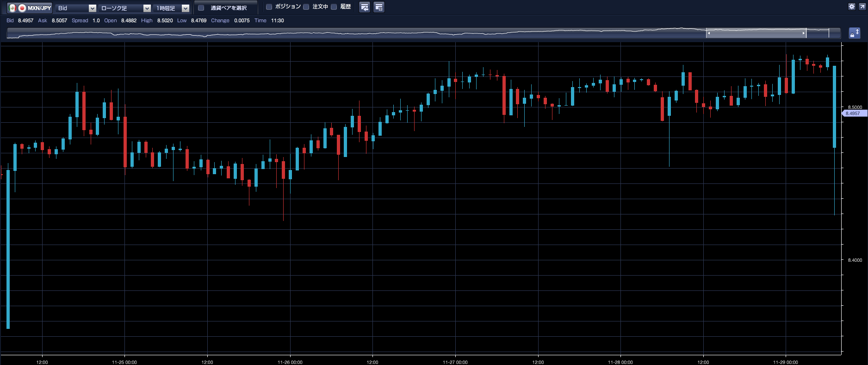Click the left arrow handle of the range selector

click(x=709, y=33)
